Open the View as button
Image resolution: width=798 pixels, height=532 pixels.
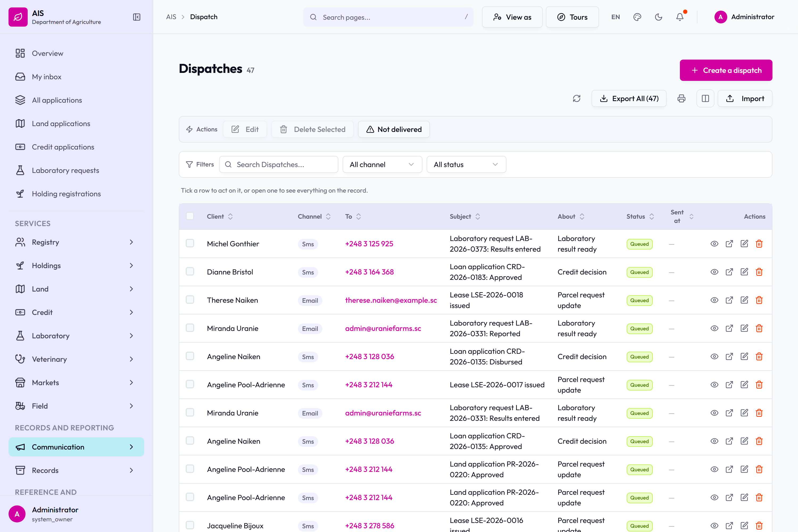(x=512, y=17)
